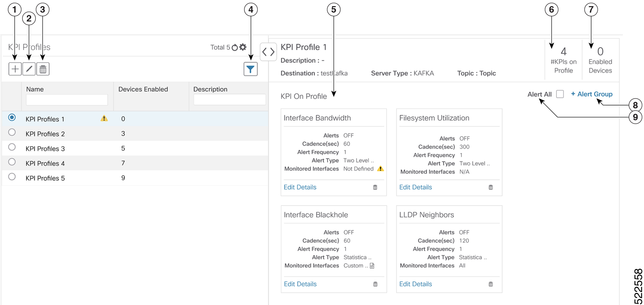Select the KPI Profiles 5 radio button
This screenshot has height=305, width=644.
[12, 177]
